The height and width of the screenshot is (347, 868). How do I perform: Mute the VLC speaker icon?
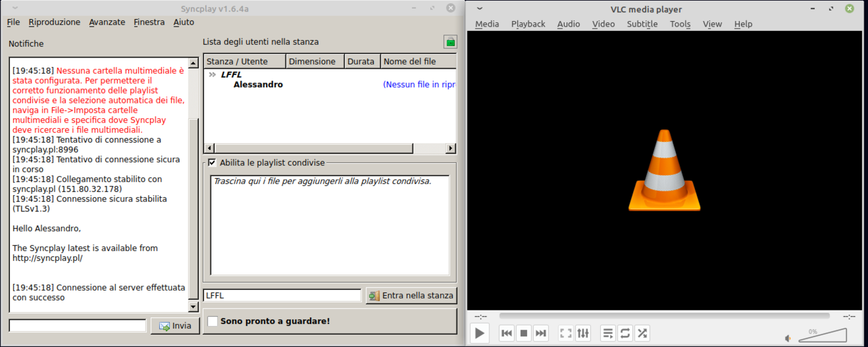pos(788,338)
